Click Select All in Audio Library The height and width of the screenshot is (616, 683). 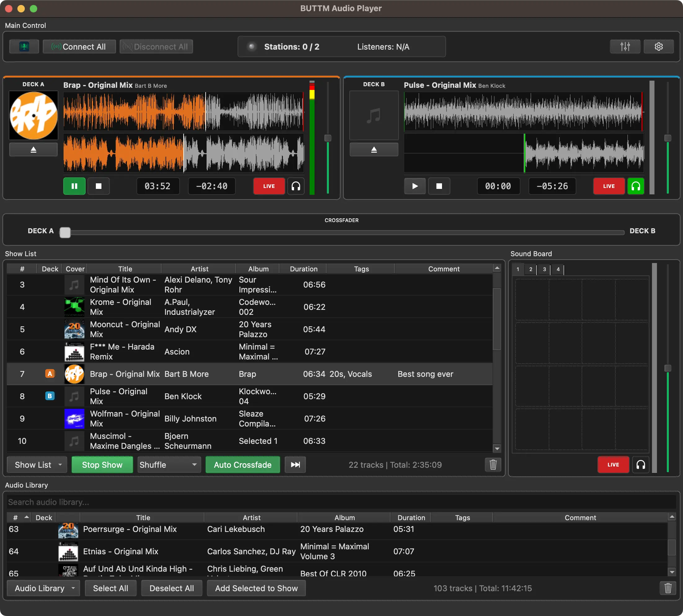click(111, 588)
